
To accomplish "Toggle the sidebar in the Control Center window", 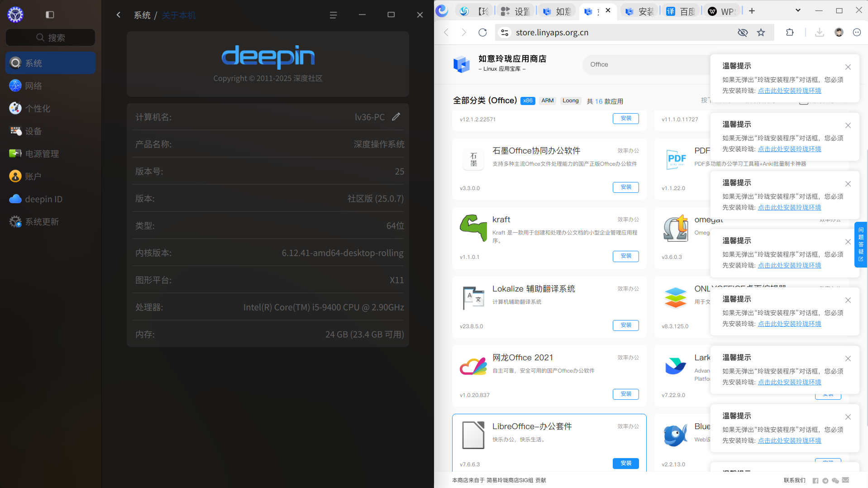I will click(50, 15).
